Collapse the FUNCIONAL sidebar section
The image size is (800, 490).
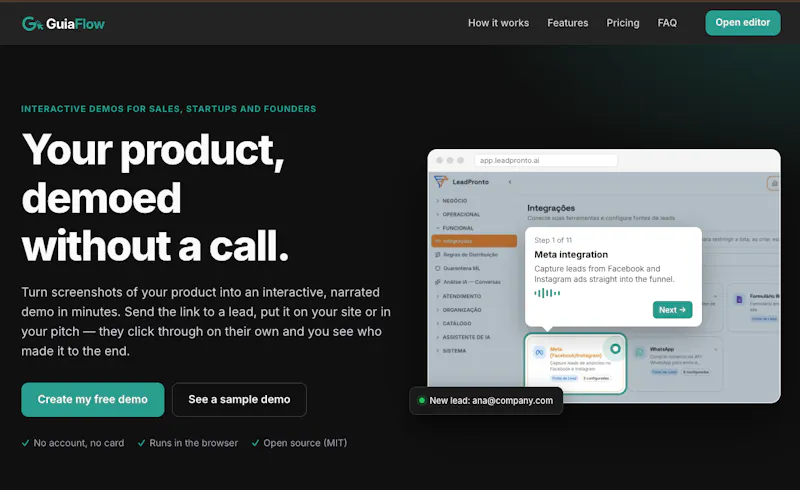click(455, 228)
